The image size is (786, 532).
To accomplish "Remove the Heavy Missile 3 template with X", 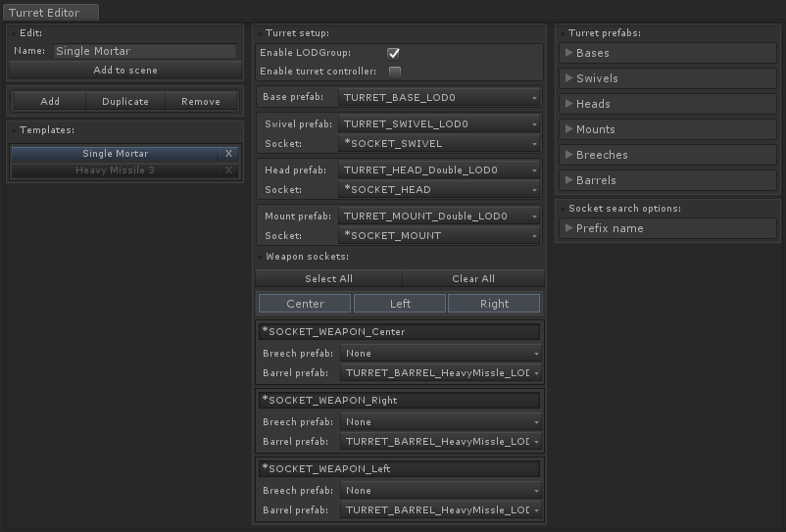I will coord(228,170).
